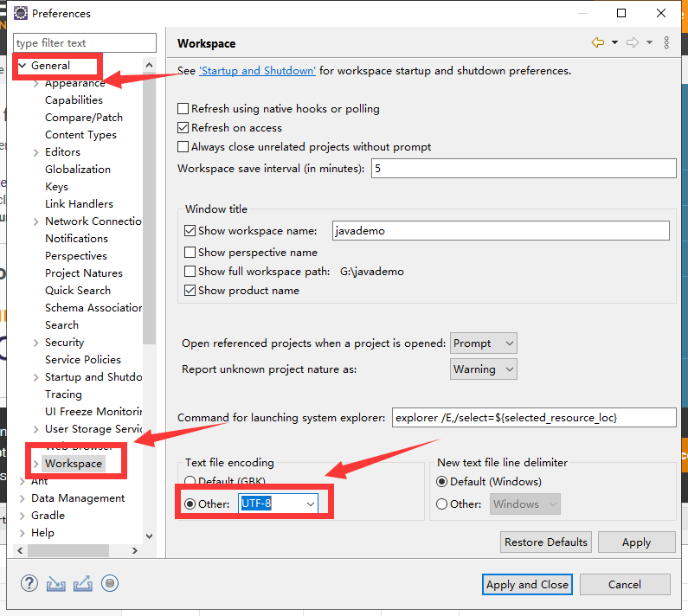Expand the Workspace tree node
Image resolution: width=688 pixels, height=616 pixels.
click(36, 464)
